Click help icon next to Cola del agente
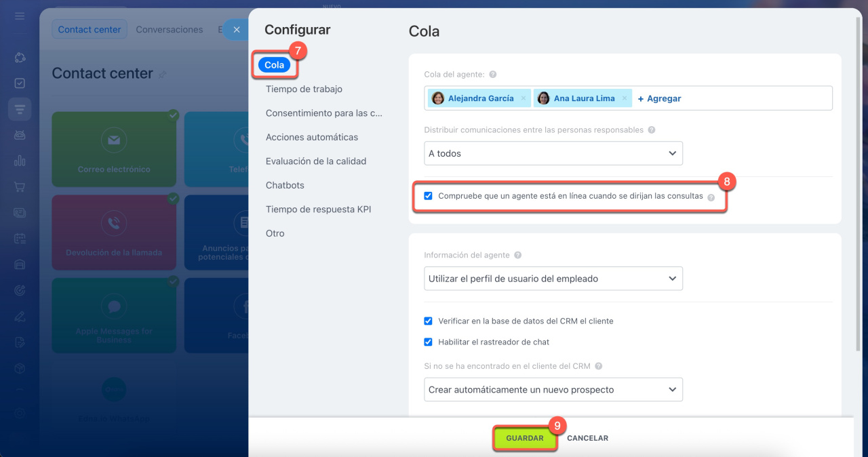The height and width of the screenshot is (457, 868). 492,75
